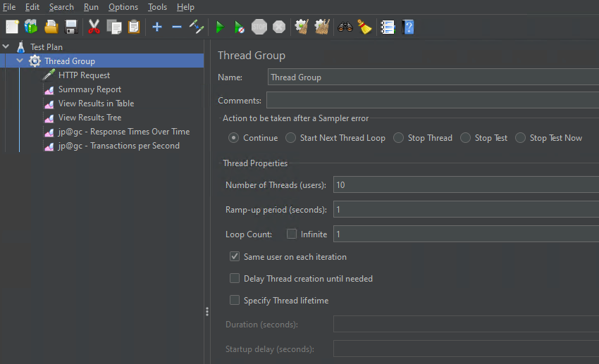
Task: Click the plus Expand All icon
Action: pyautogui.click(x=157, y=27)
